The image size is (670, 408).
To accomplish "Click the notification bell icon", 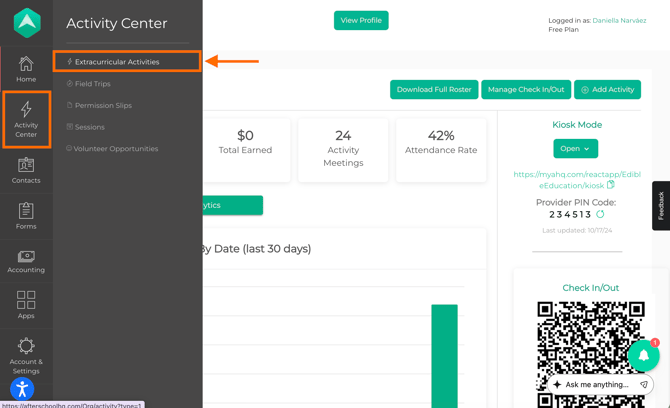I will pos(644,355).
